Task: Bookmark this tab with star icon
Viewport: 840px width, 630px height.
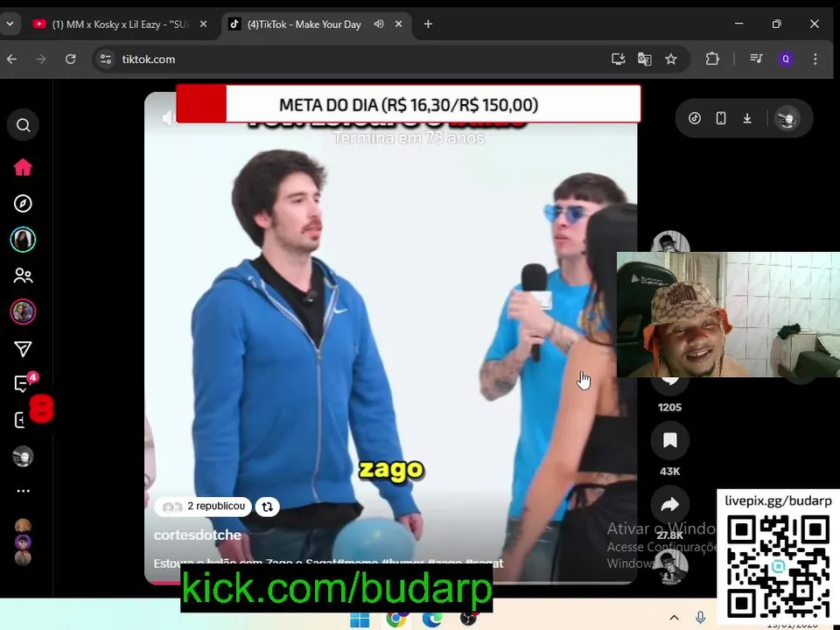Action: point(671,59)
